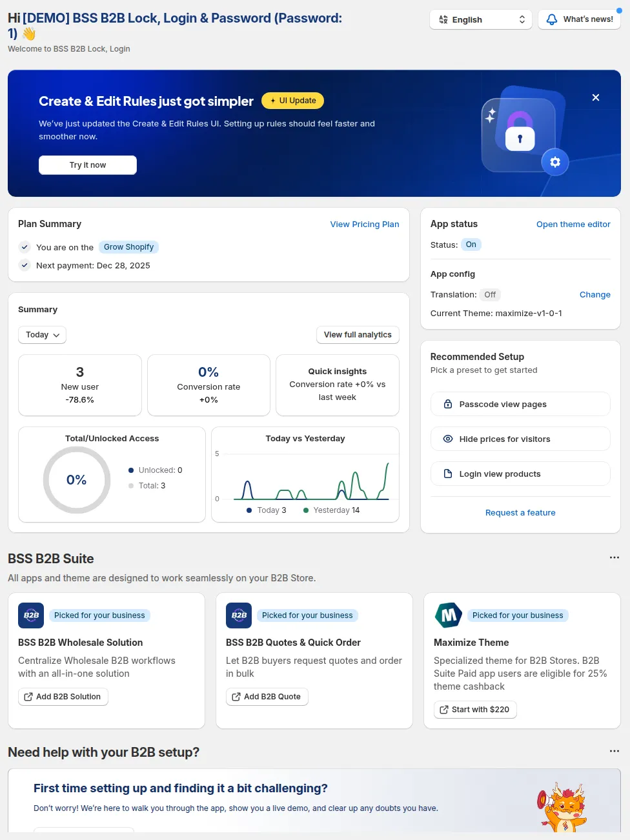This screenshot has height=840, width=630.
Task: Open Request a feature link
Action: tap(520, 513)
